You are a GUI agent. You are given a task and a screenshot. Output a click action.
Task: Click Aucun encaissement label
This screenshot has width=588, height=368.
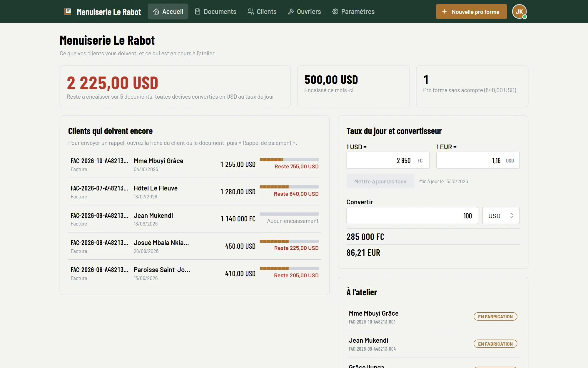(293, 221)
